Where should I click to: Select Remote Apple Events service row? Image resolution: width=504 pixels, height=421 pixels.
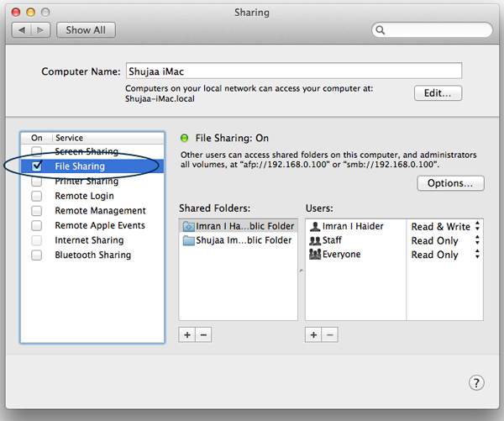point(92,225)
